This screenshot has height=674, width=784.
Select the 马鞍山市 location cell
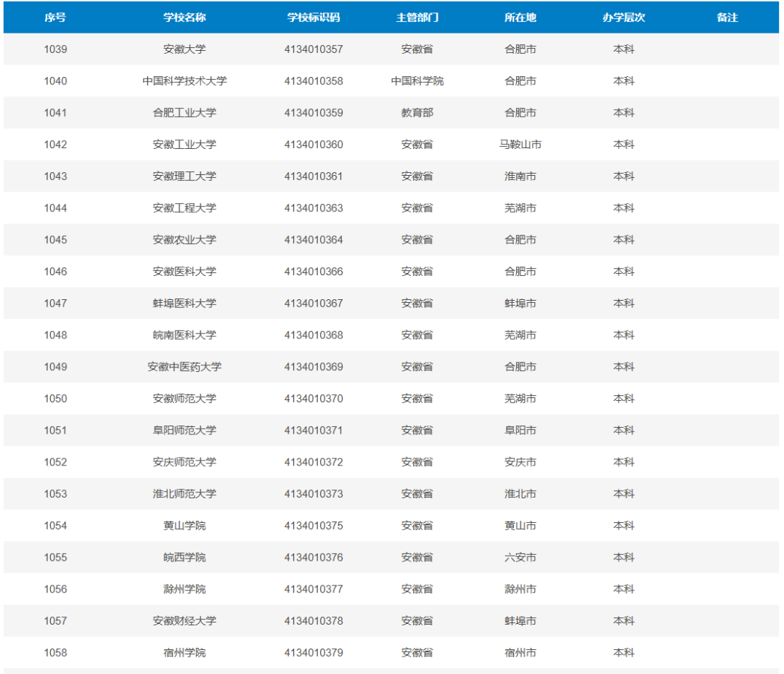520,145
